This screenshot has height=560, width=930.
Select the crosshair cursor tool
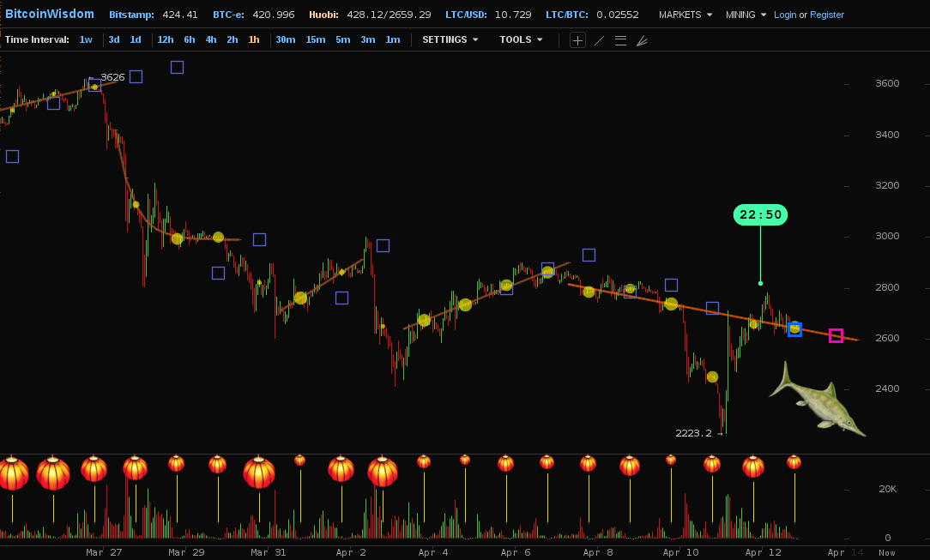pyautogui.click(x=577, y=40)
